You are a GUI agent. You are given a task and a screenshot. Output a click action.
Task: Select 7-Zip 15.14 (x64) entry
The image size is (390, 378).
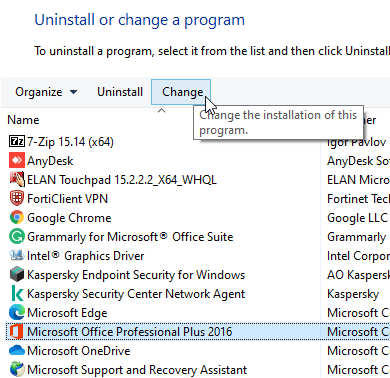[70, 142]
